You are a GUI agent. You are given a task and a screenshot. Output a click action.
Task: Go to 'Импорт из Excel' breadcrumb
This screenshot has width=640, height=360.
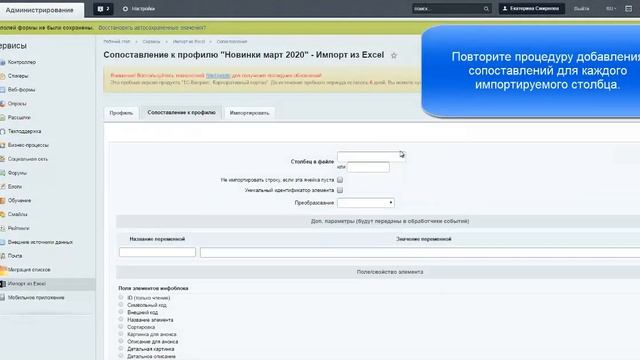189,42
